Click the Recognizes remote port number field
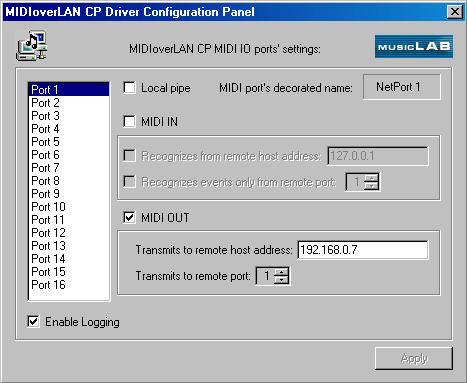 [x=355, y=182]
